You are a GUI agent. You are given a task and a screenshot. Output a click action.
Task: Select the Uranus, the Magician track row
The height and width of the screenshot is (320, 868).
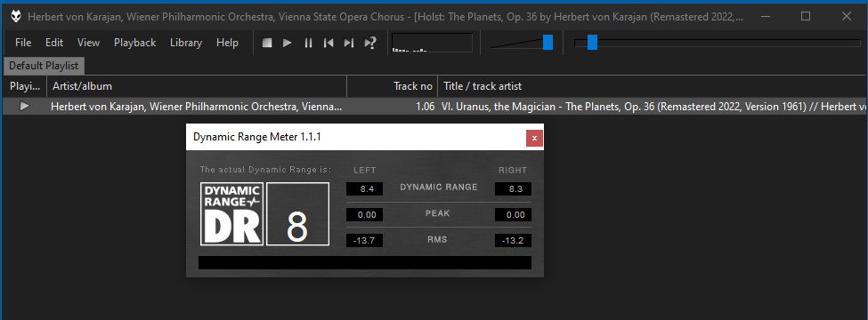435,106
